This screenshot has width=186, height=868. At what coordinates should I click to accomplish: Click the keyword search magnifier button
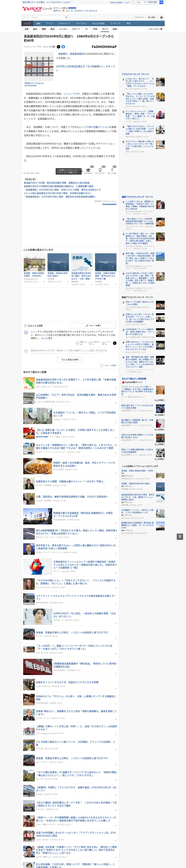point(66,18)
